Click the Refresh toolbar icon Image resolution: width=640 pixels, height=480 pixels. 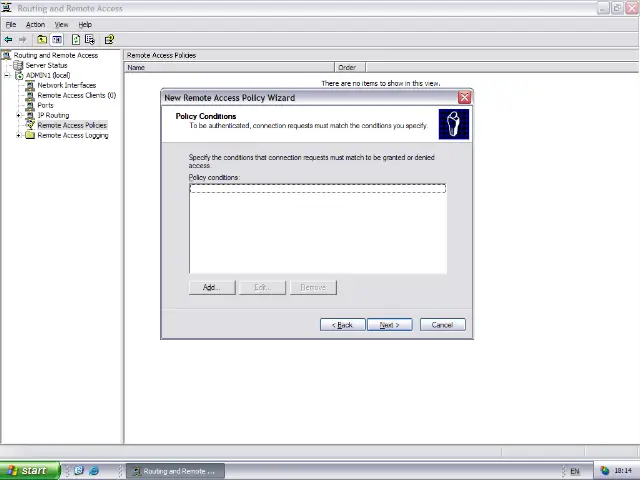[76, 40]
